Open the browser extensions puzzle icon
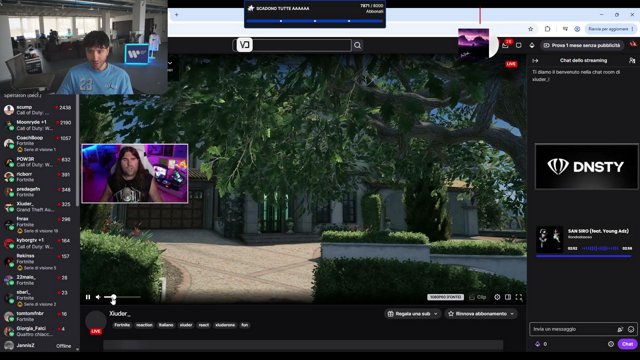 (x=548, y=29)
